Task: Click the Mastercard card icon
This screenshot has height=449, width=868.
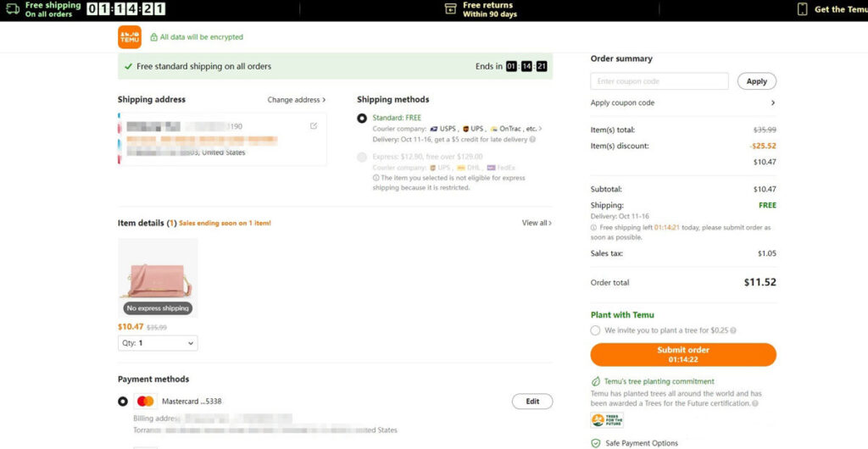Action: [145, 402]
